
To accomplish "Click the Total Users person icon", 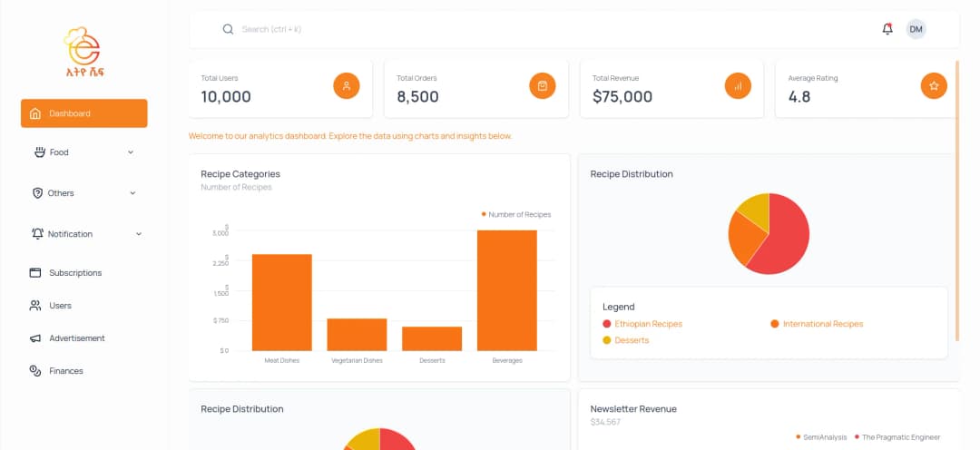I will pyautogui.click(x=347, y=85).
